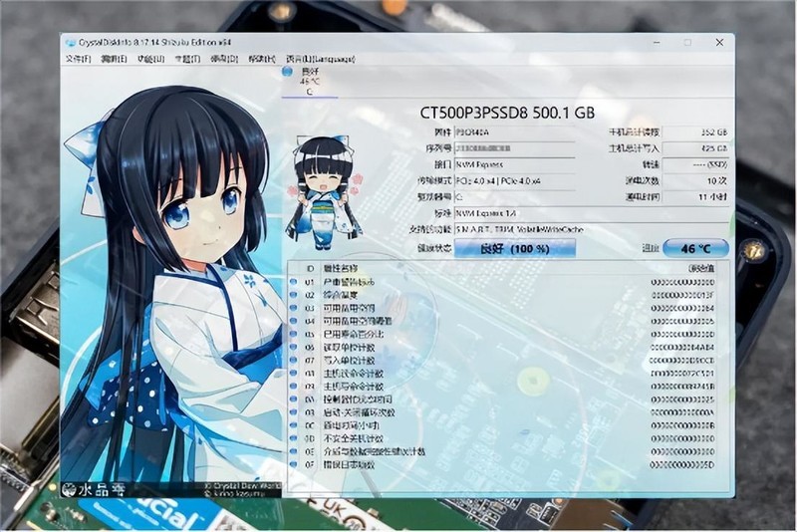Click the firmware (固件) value field
The image size is (797, 532).
[514, 133]
